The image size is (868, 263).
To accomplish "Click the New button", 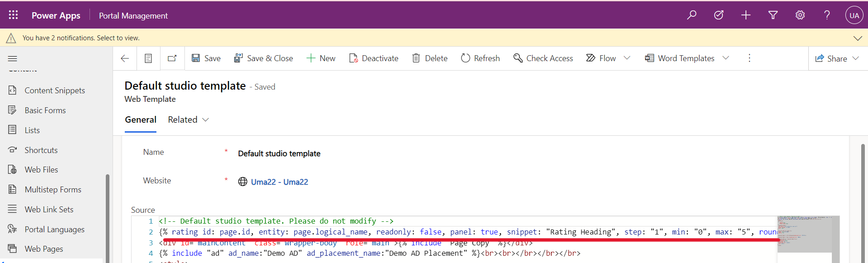I will pos(321,58).
